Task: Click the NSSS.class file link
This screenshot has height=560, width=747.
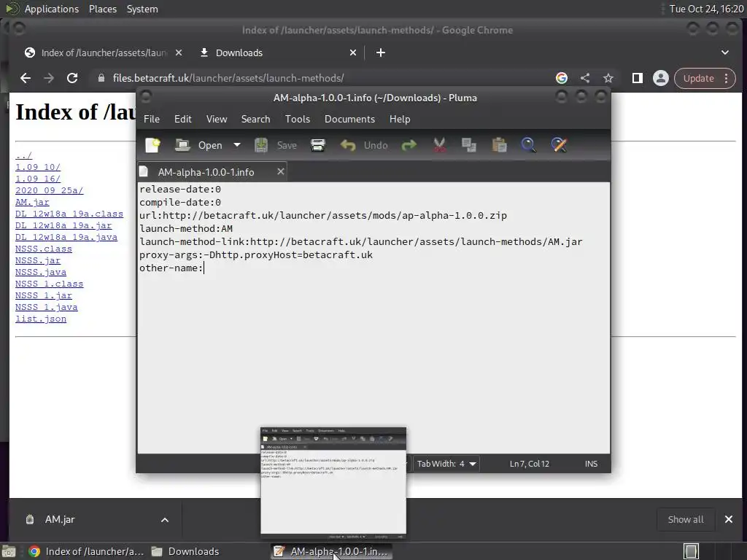Action: pyautogui.click(x=43, y=249)
